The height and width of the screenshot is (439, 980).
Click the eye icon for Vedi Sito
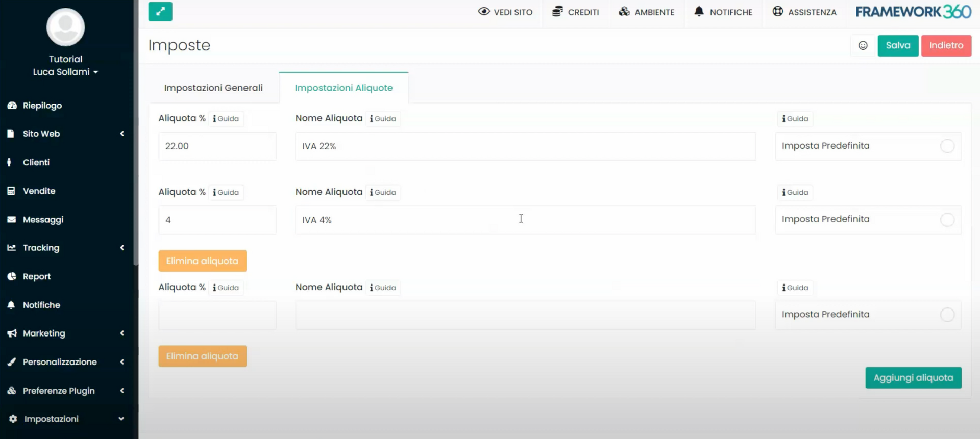click(483, 11)
